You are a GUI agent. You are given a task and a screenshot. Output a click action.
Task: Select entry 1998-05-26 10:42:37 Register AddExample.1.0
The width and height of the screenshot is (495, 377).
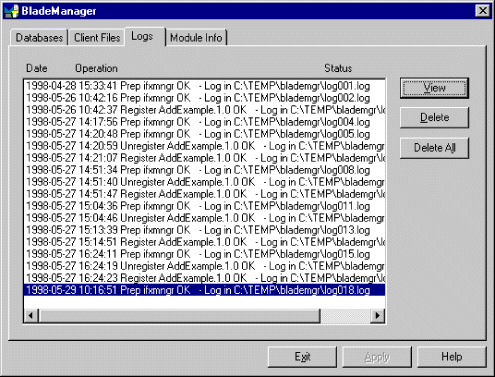point(204,110)
